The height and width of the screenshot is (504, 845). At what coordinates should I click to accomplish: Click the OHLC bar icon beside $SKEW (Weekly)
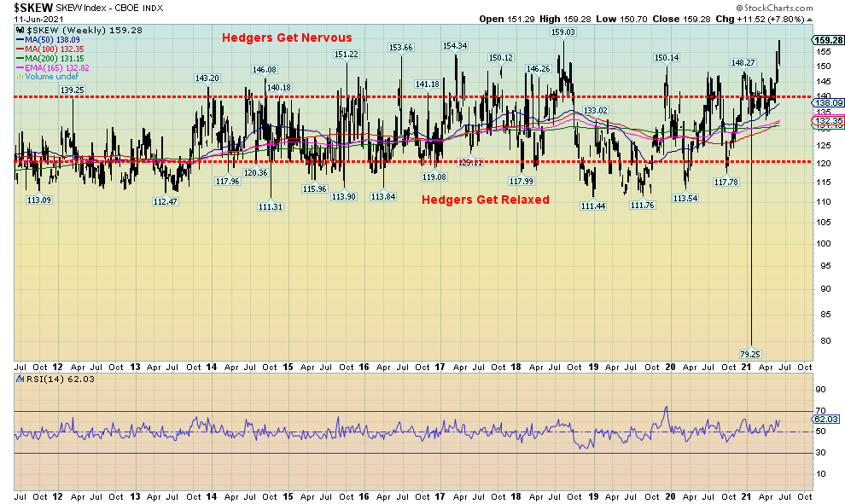[x=20, y=31]
